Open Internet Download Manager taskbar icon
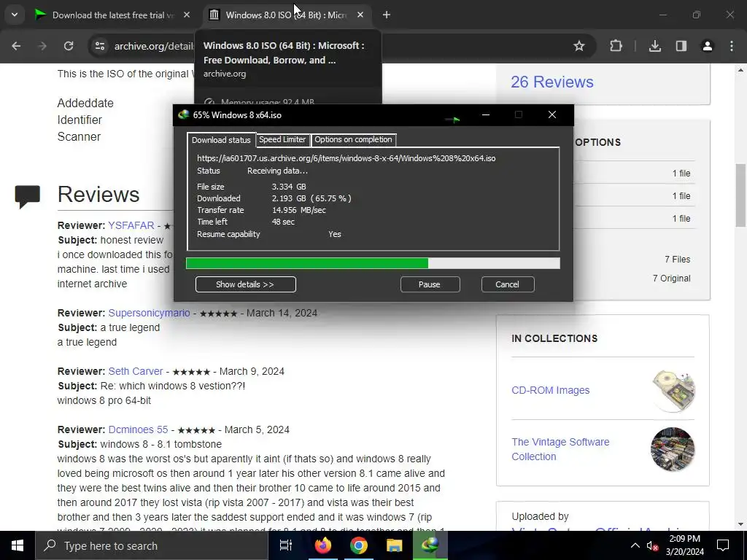This screenshot has width=747, height=560. 430,545
